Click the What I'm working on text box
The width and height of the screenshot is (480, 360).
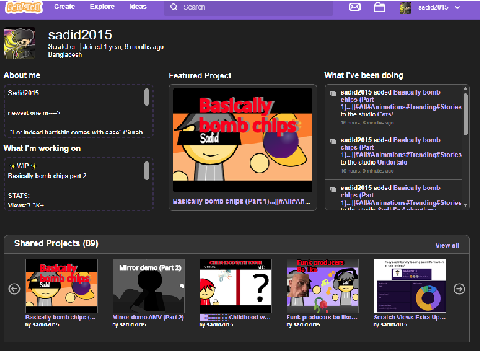pyautogui.click(x=79, y=184)
